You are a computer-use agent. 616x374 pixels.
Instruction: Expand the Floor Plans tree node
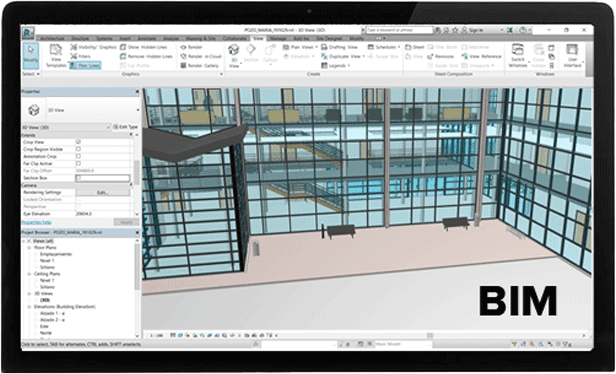click(x=29, y=248)
